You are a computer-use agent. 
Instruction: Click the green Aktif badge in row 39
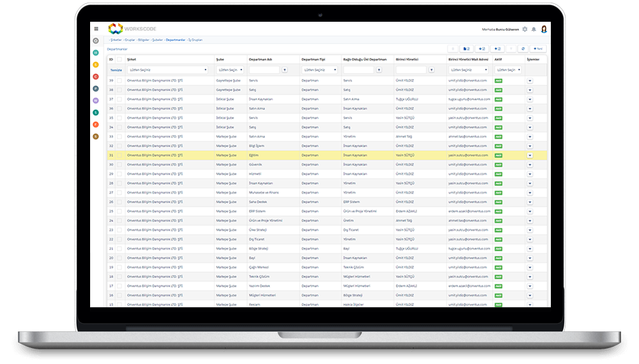pyautogui.click(x=498, y=80)
